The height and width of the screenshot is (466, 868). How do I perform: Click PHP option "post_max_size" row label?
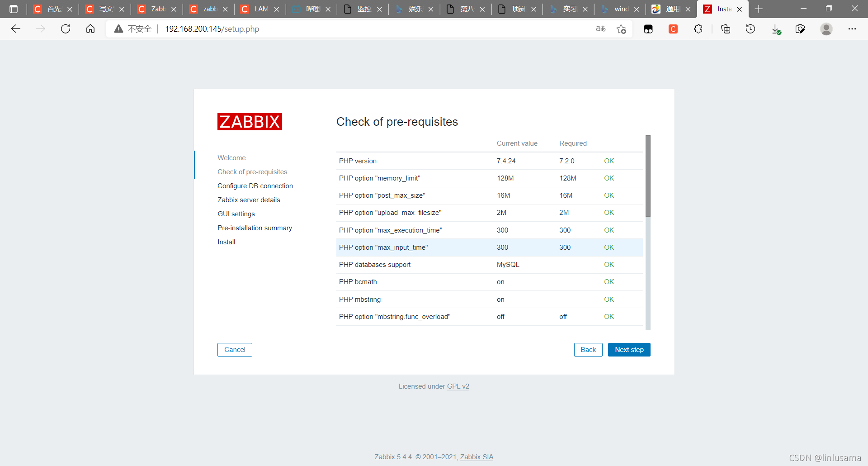coord(382,195)
